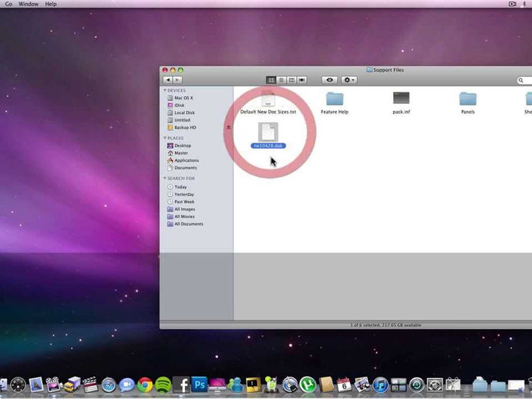Open System Preferences from the dock
The image size is (532, 399).
pyautogui.click(x=435, y=385)
